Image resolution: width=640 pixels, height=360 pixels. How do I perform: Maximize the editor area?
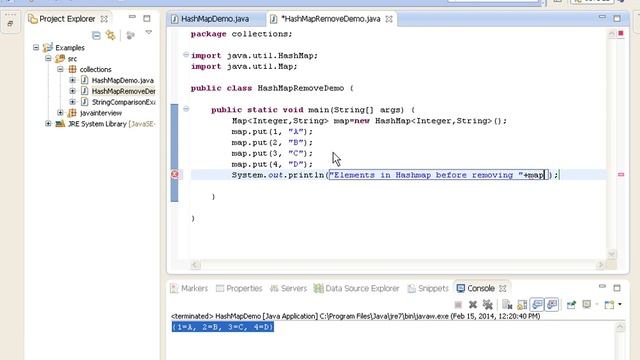point(617,18)
